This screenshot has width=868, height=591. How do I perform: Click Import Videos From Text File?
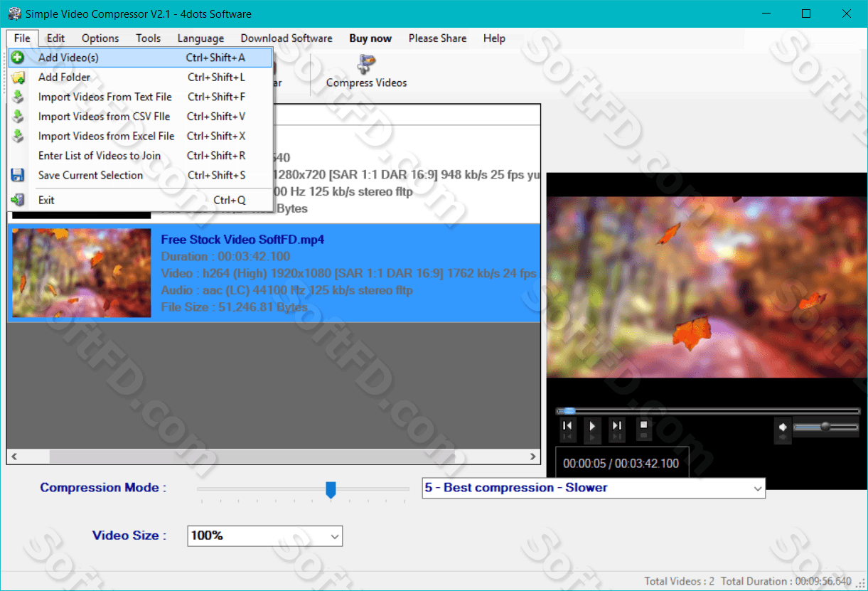click(x=140, y=97)
